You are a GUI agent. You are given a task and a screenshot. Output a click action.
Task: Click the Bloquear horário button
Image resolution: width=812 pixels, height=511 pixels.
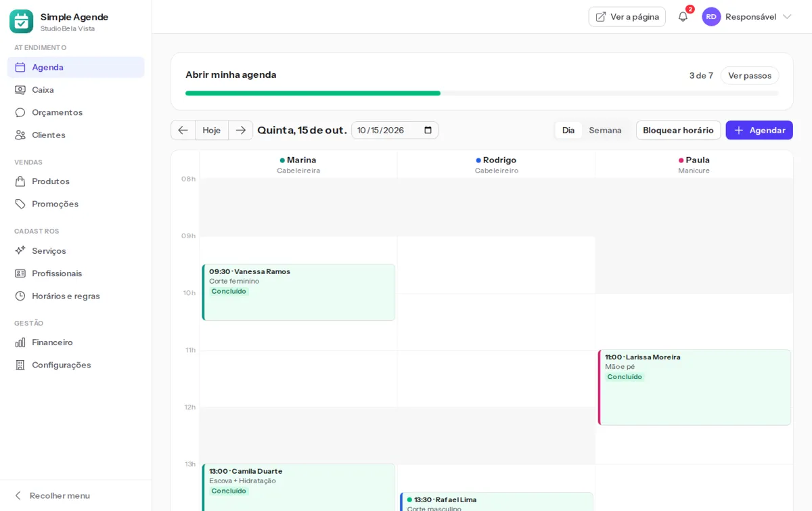click(x=678, y=130)
